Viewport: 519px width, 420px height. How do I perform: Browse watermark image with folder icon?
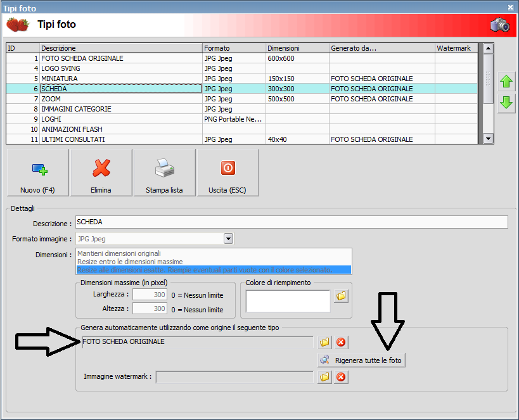tap(324, 377)
